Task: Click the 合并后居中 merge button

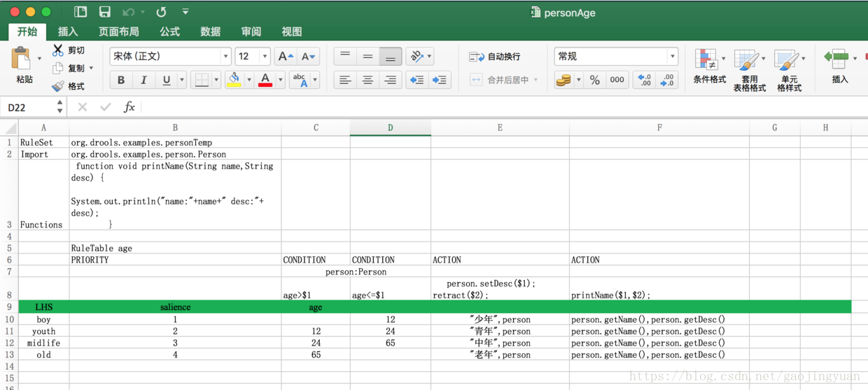Action: click(x=499, y=80)
